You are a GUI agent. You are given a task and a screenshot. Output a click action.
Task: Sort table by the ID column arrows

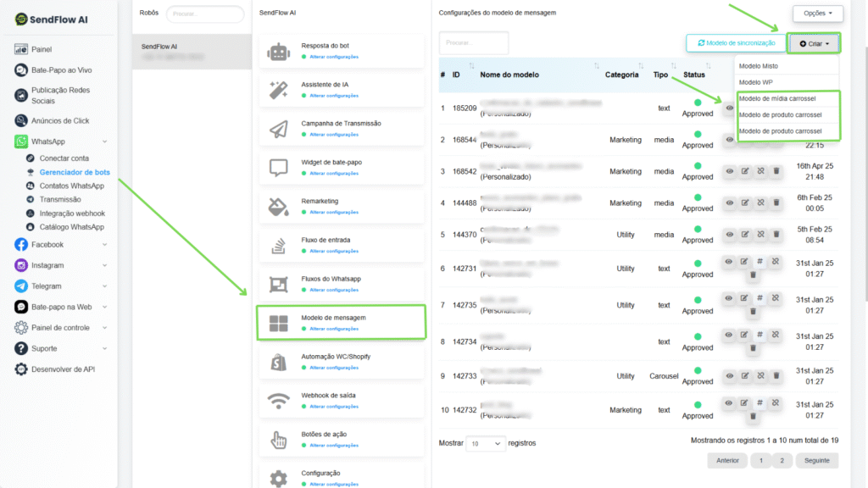pyautogui.click(x=471, y=66)
